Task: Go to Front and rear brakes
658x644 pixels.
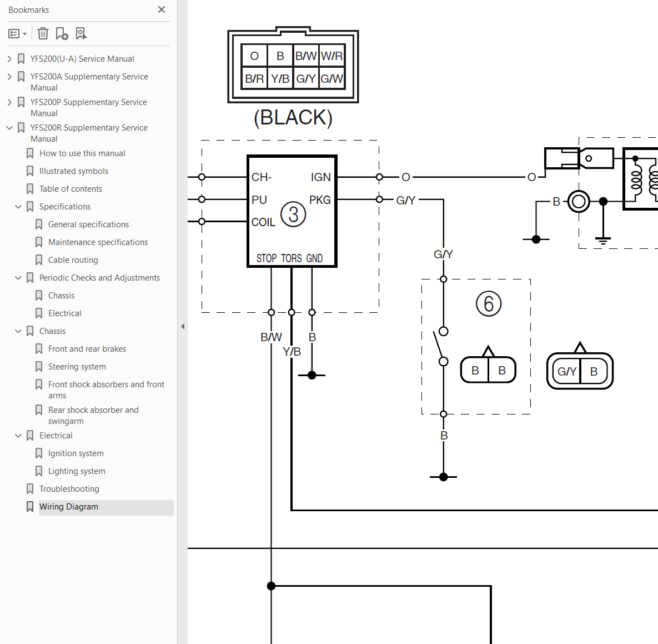Action: [87, 349]
